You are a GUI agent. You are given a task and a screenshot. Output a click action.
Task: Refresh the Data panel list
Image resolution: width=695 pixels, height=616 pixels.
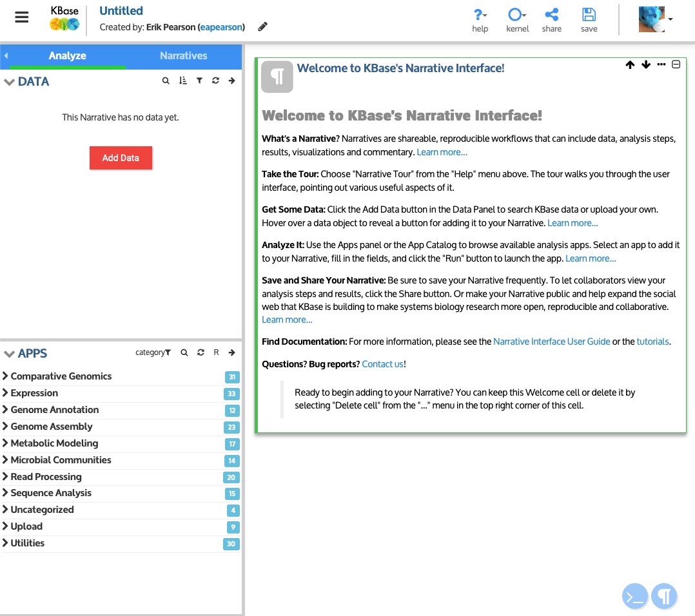tap(215, 81)
